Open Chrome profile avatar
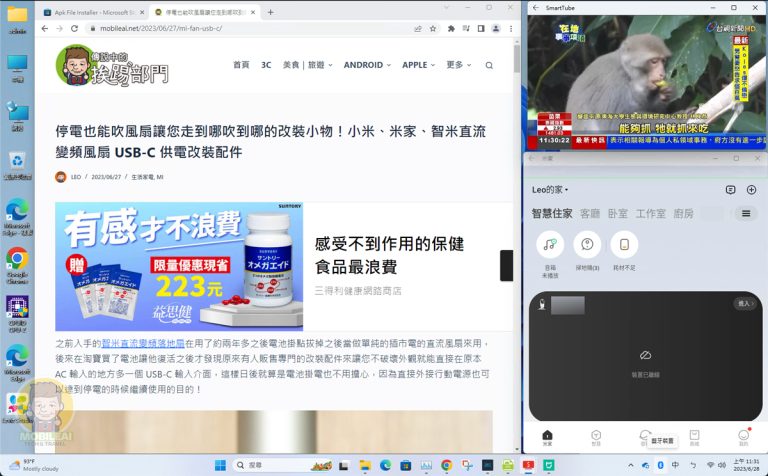The height and width of the screenshot is (476, 768). tap(496, 29)
